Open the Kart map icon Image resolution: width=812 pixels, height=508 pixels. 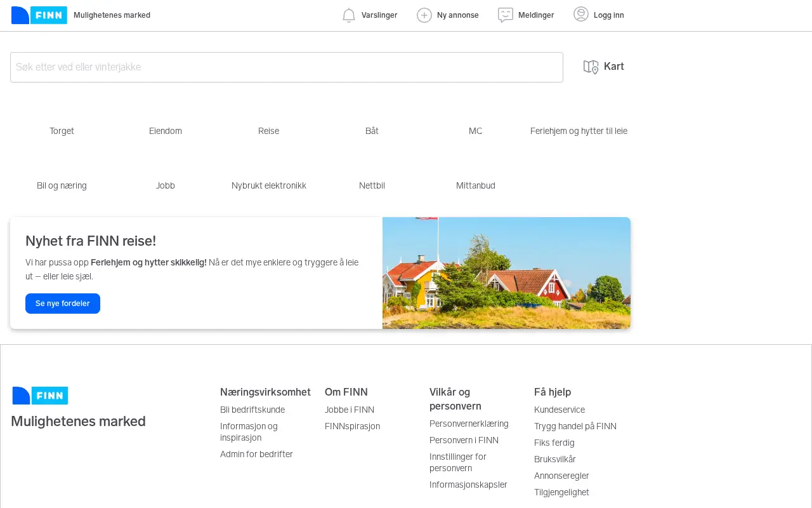click(x=591, y=67)
